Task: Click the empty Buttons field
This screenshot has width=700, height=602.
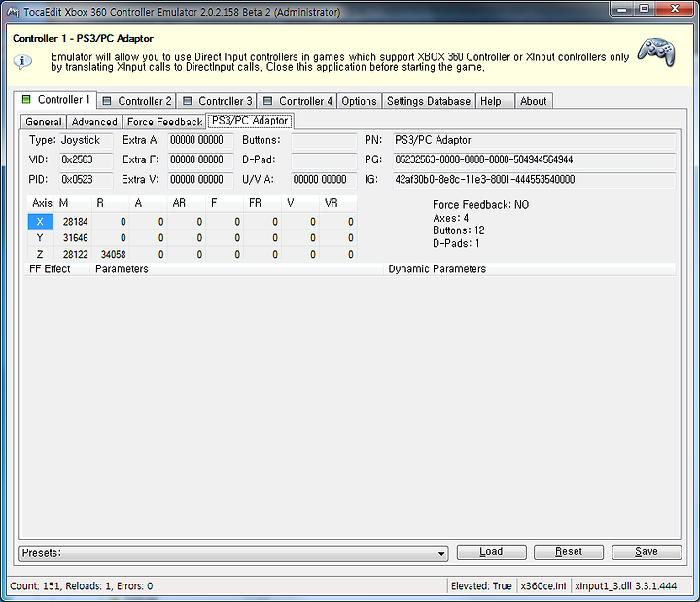Action: coord(324,141)
